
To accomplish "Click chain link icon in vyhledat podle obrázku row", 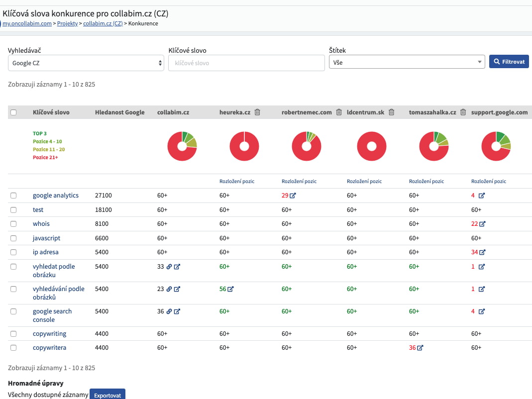I will coord(169,267).
